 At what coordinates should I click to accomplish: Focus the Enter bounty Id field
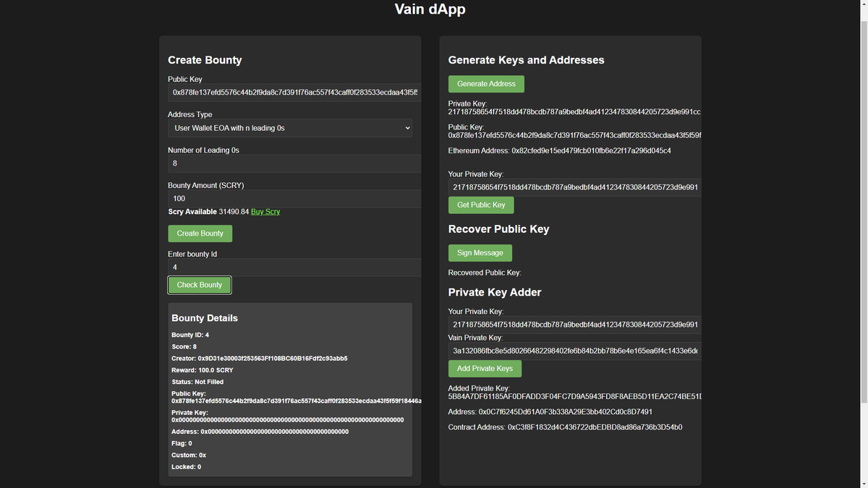[x=294, y=267]
